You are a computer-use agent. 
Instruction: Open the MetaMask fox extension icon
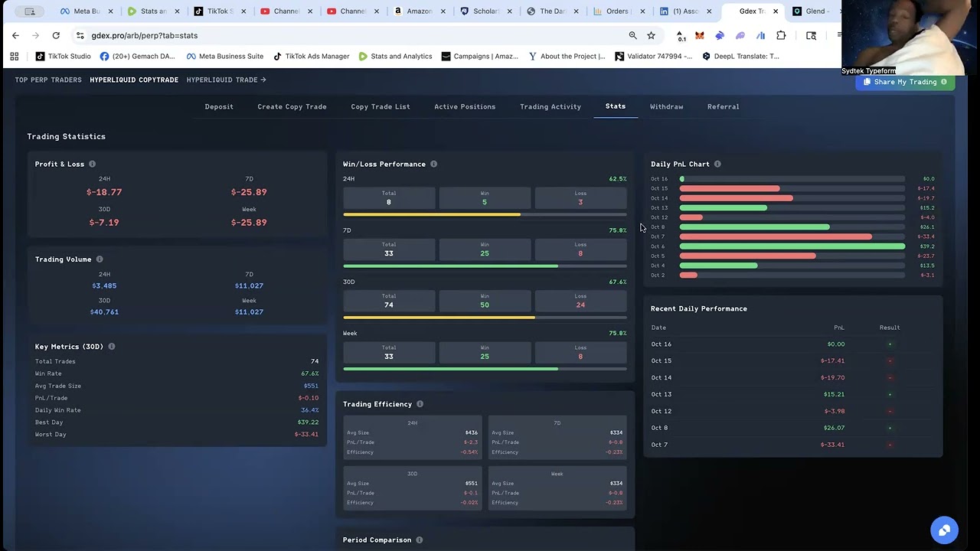click(x=700, y=35)
